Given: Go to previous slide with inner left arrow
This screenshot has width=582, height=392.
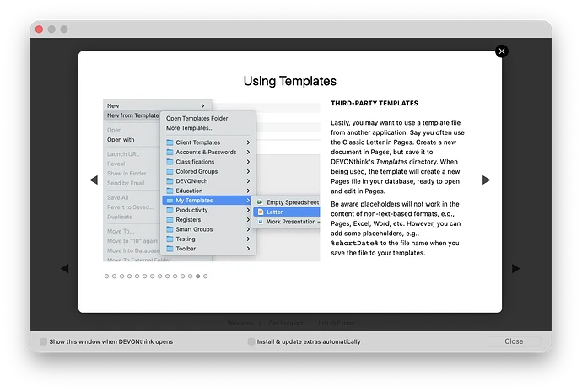Looking at the screenshot, I should coord(94,180).
